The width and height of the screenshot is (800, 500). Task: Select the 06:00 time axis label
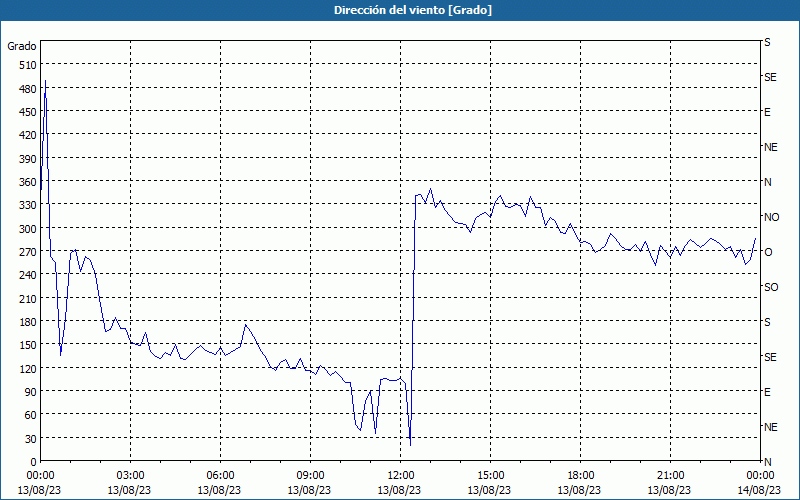220,476
